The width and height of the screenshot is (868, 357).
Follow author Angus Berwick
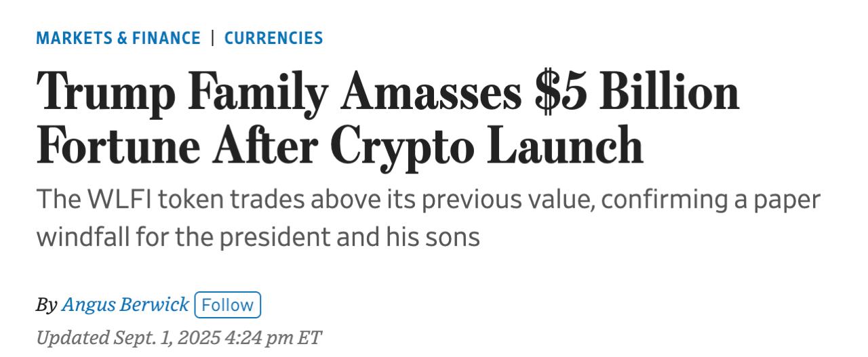click(227, 305)
